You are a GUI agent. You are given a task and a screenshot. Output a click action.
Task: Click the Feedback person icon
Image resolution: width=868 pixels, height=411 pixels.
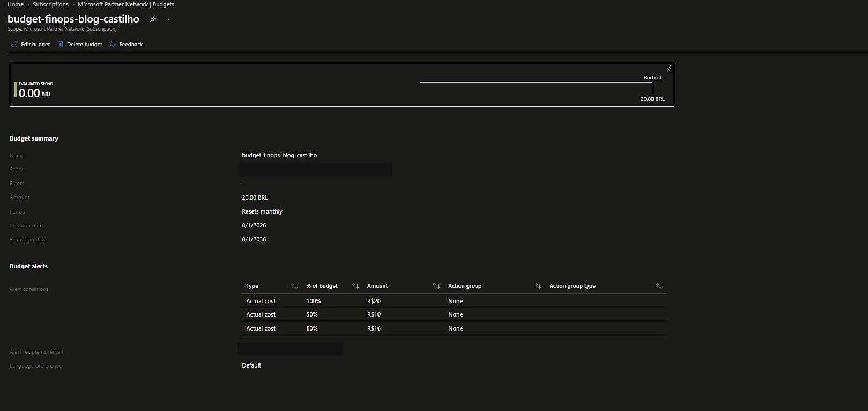pos(113,45)
